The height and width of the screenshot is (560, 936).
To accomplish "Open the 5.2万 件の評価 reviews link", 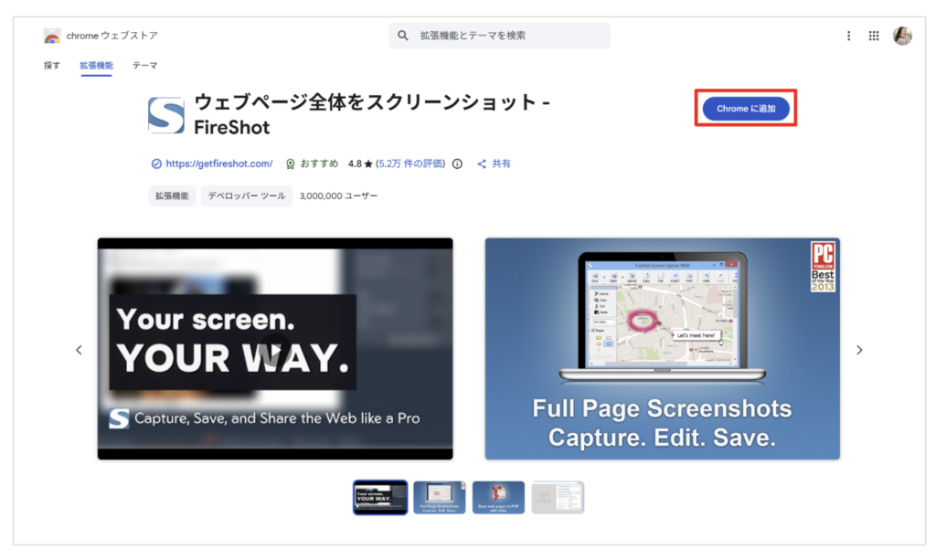I will tap(410, 164).
